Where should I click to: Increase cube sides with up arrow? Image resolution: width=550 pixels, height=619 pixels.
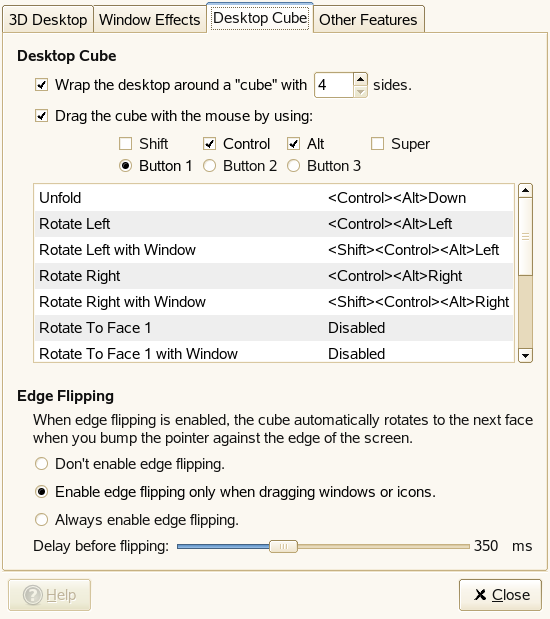[360, 79]
